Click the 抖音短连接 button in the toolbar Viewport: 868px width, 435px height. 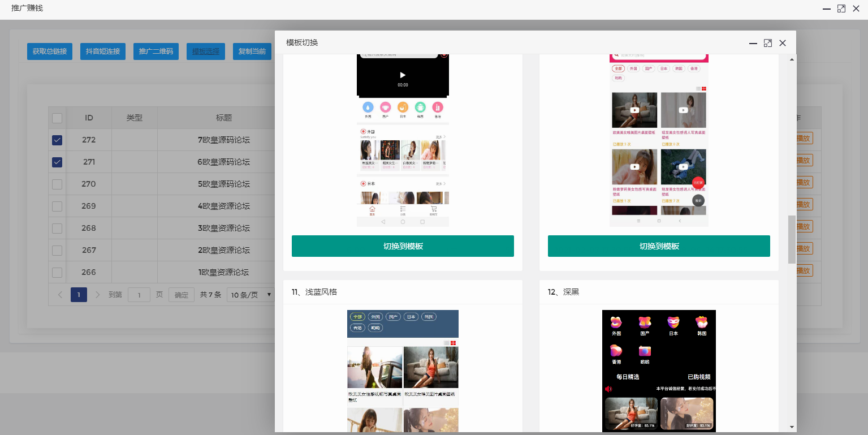click(102, 51)
